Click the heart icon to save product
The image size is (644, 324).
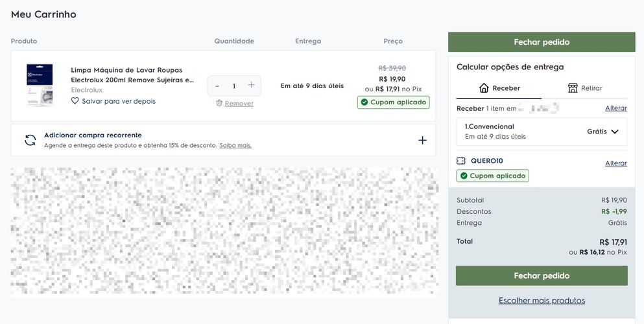75,101
